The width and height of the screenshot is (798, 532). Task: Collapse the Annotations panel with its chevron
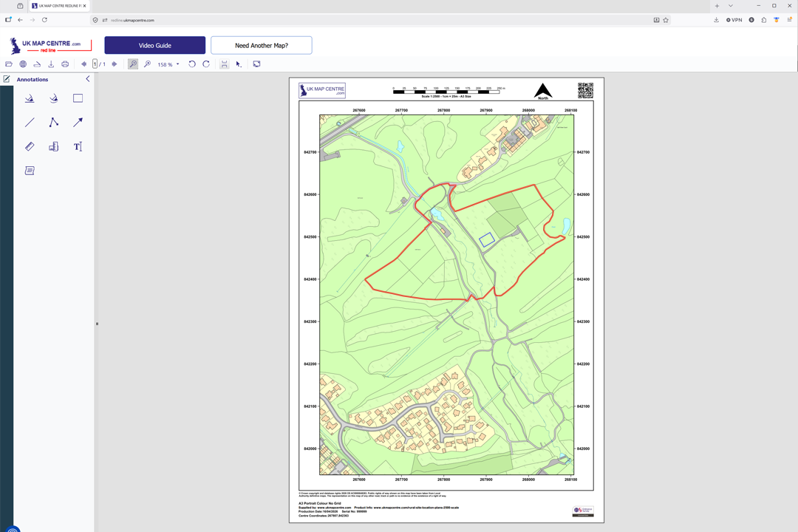click(x=88, y=79)
